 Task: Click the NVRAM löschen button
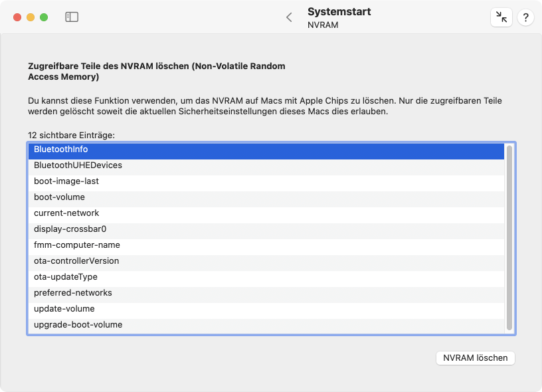(476, 357)
